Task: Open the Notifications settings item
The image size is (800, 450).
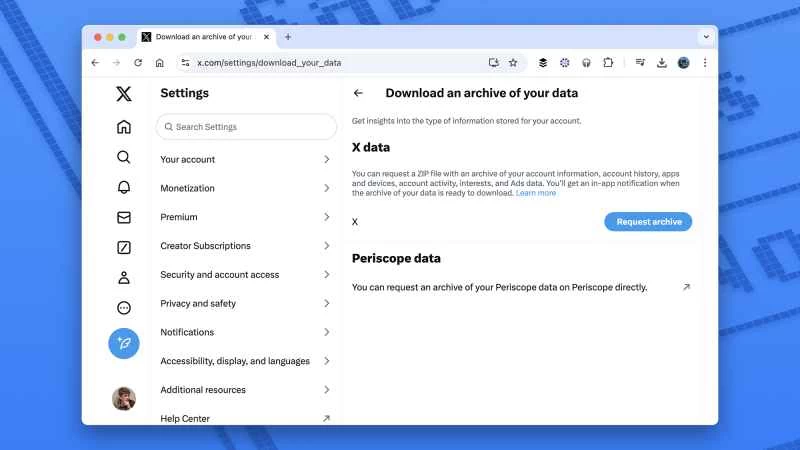Action: [x=245, y=332]
